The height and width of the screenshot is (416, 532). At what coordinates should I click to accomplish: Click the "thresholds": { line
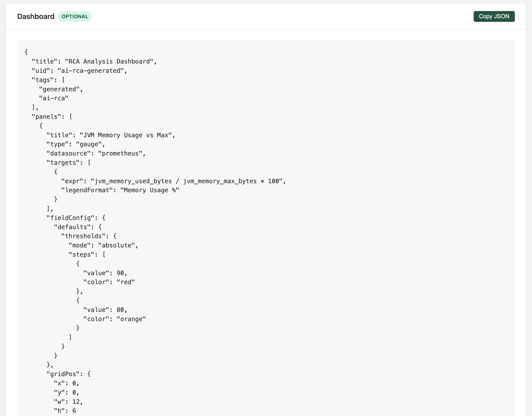[x=89, y=236]
